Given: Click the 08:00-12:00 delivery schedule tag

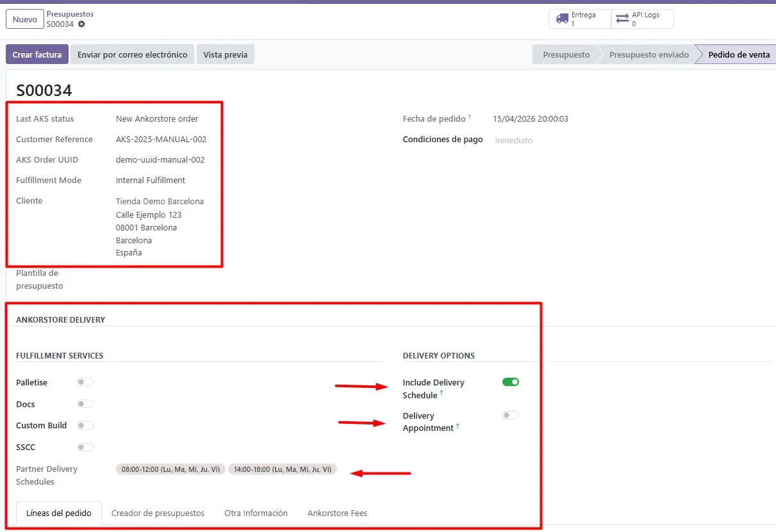Looking at the screenshot, I should tap(170, 469).
